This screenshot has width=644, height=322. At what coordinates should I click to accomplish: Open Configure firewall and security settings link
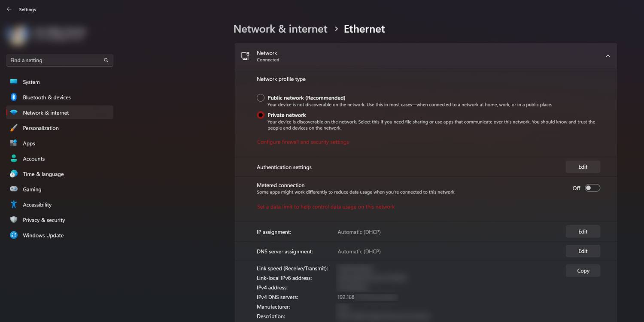[303, 142]
